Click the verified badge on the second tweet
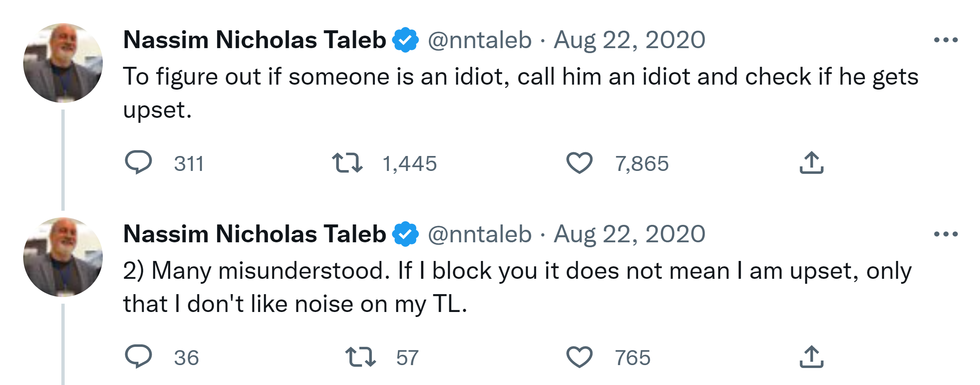 click(405, 234)
